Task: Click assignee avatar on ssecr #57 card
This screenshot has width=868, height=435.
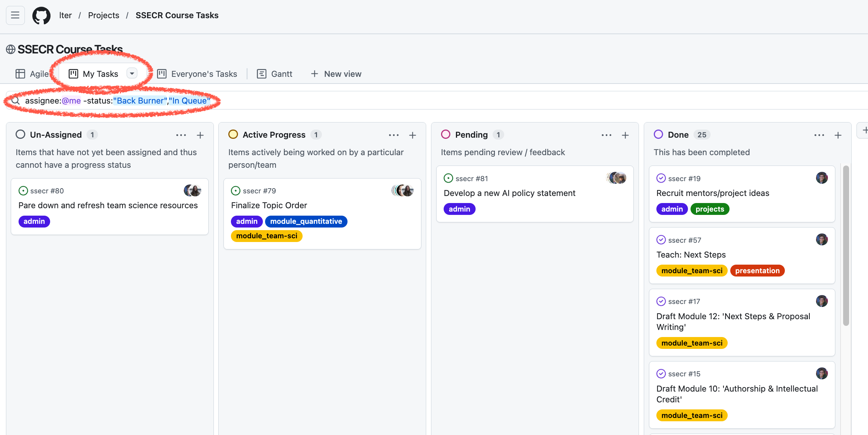Action: (x=822, y=239)
